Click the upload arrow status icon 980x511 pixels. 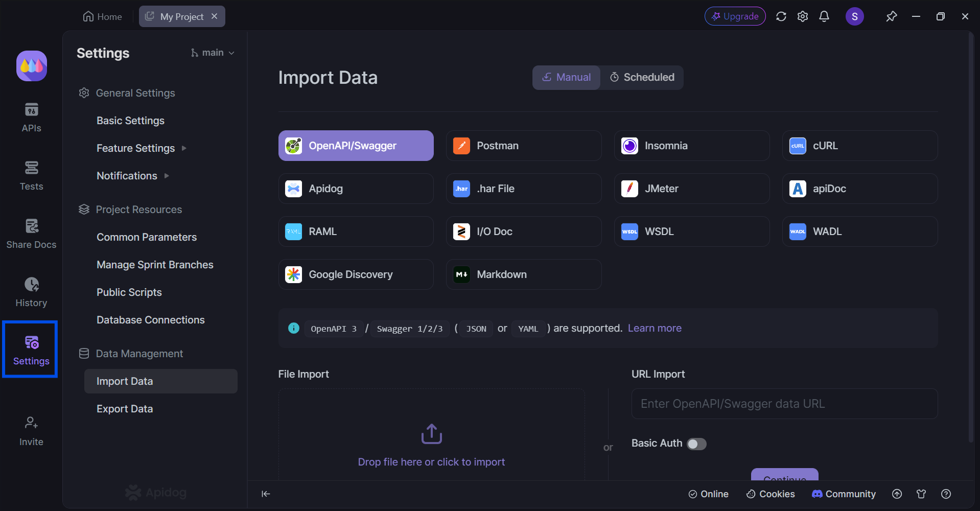tap(897, 494)
